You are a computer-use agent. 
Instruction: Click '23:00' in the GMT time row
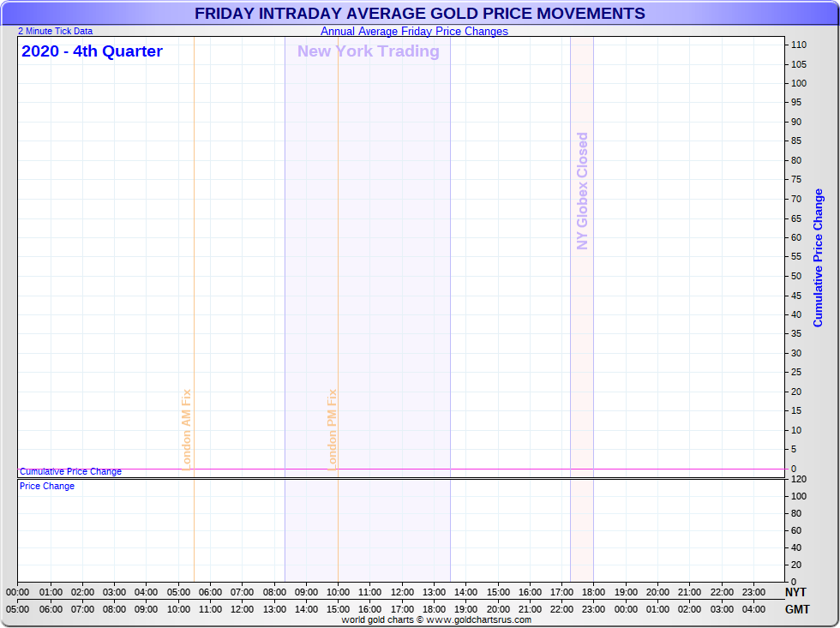tap(594, 609)
